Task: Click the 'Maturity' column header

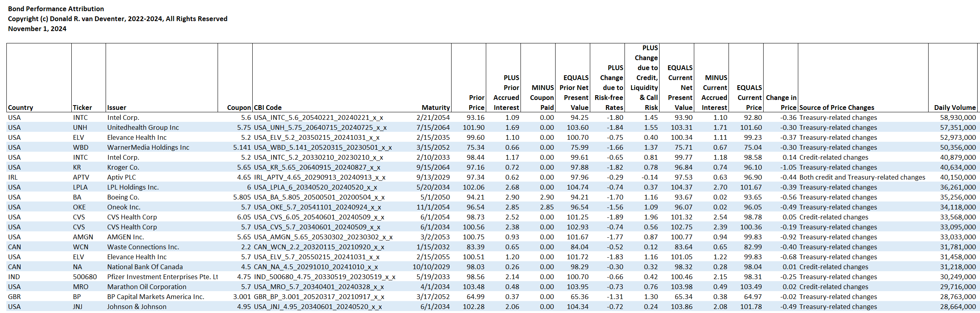Action: pyautogui.click(x=436, y=108)
